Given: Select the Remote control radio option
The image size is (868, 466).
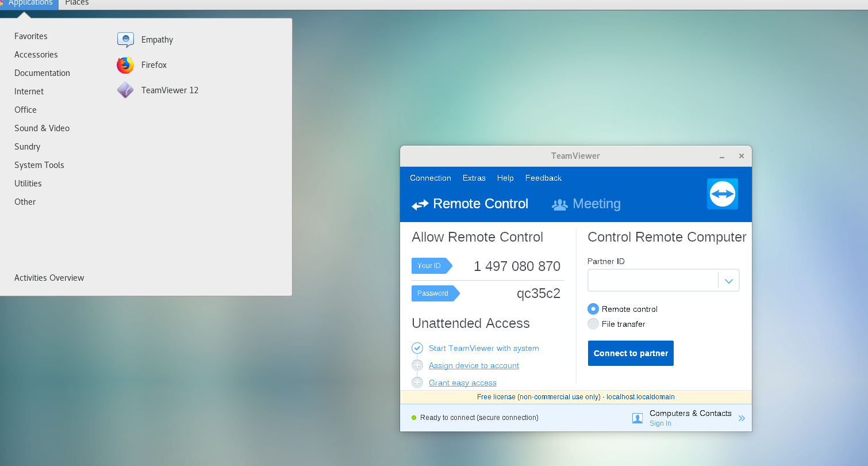Looking at the screenshot, I should point(593,309).
